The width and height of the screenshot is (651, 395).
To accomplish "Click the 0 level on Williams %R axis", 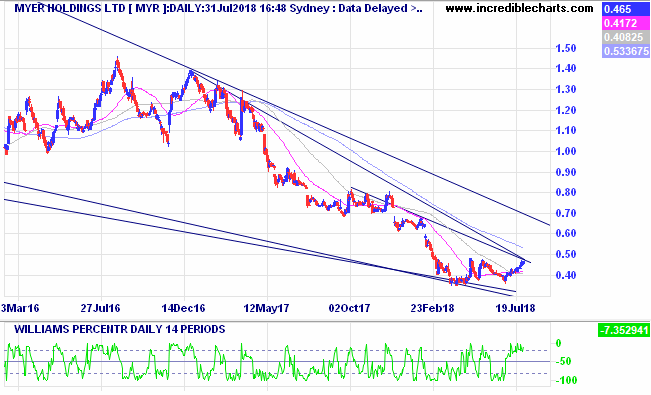I will click(558, 343).
